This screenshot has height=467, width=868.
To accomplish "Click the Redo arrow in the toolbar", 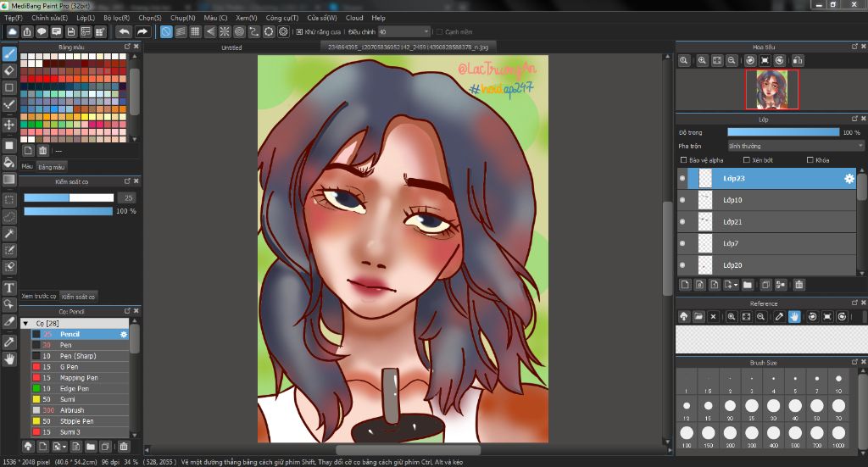I will point(142,31).
